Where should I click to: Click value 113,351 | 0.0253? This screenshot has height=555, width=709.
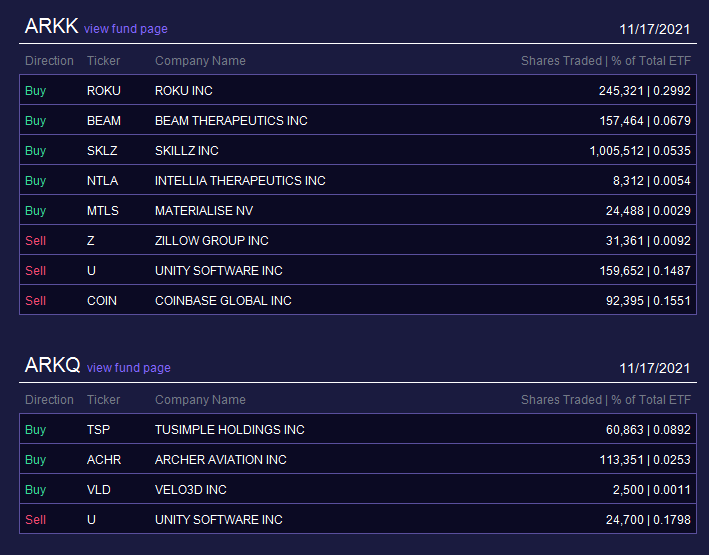point(645,460)
